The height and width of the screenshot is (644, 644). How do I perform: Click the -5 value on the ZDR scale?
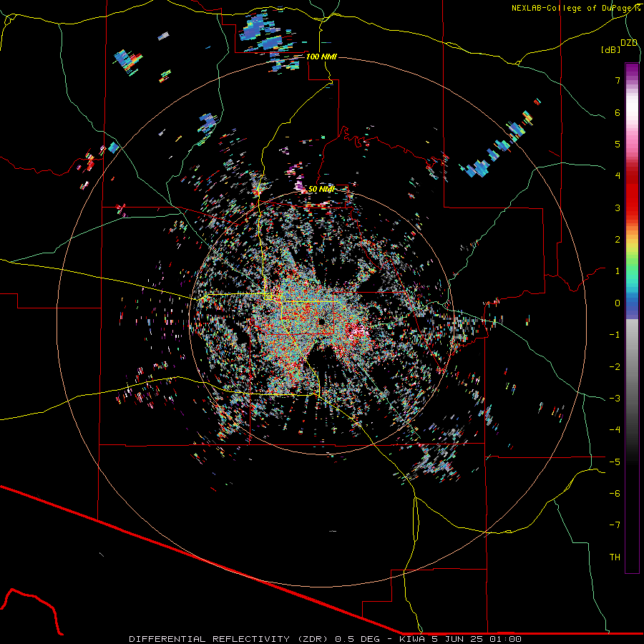[x=615, y=462]
